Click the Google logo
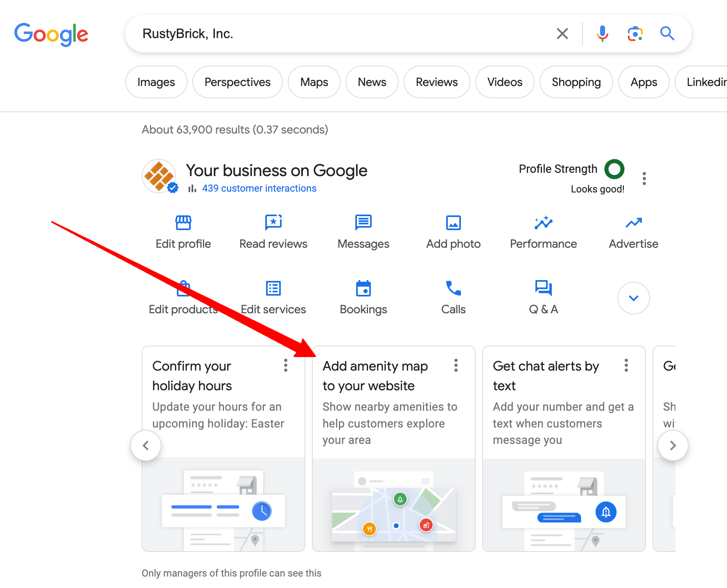Viewport: 727px width, 588px height. coord(51,34)
